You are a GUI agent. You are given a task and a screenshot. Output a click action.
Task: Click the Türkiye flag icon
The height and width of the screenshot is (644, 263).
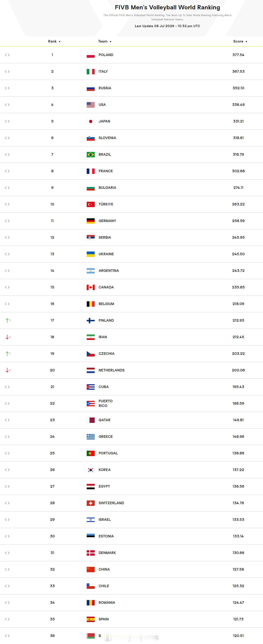pyautogui.click(x=90, y=205)
